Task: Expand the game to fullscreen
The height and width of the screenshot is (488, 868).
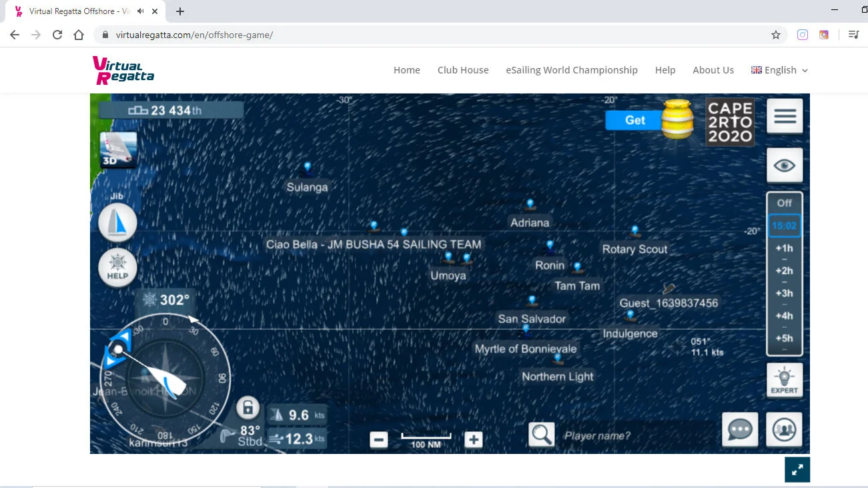Action: (x=797, y=469)
